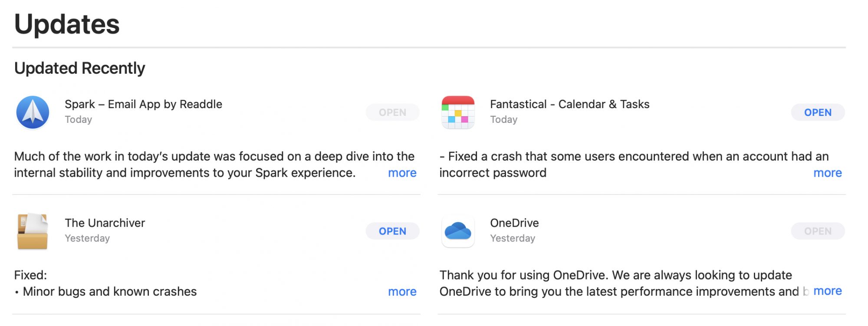The width and height of the screenshot is (868, 326).
Task: Click the Spark email app icon
Action: tap(33, 112)
